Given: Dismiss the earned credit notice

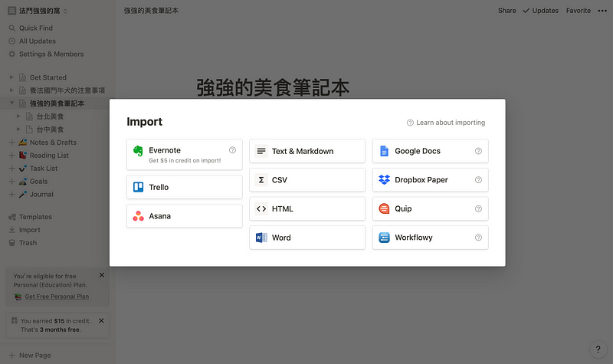Looking at the screenshot, I should (102, 320).
